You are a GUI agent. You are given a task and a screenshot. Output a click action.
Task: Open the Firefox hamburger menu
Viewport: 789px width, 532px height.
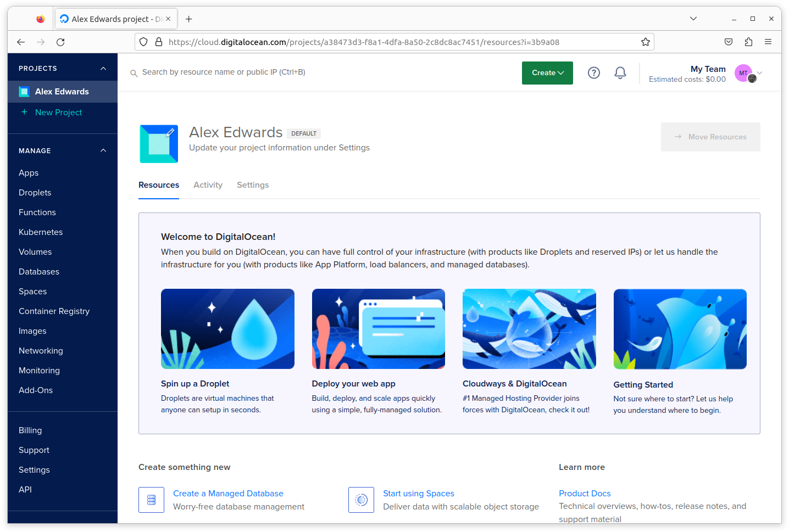[768, 42]
